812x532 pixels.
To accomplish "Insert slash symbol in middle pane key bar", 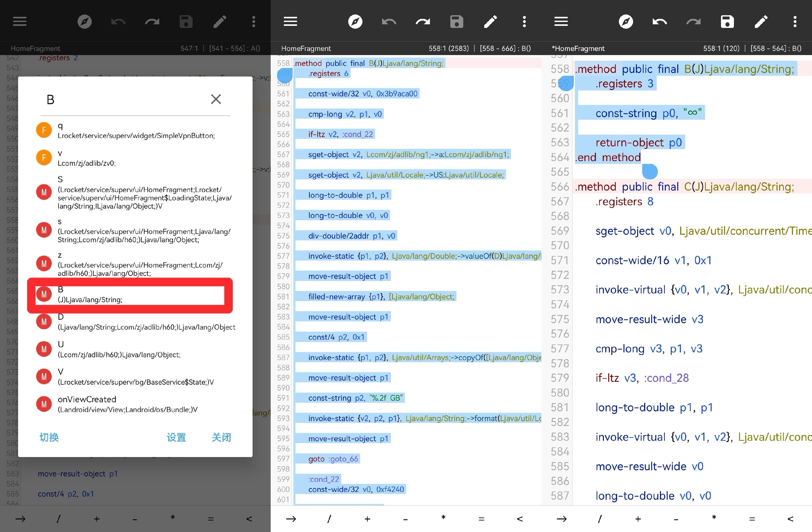I will tap(329, 519).
